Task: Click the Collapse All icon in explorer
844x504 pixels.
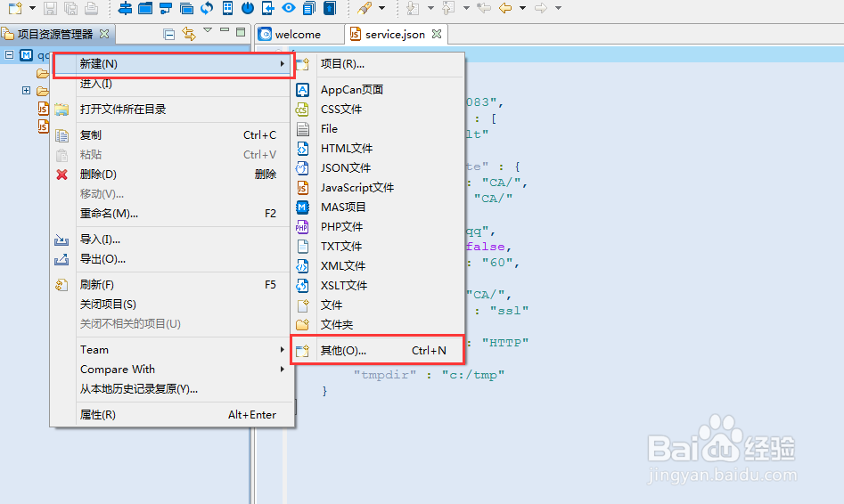Action: point(169,35)
